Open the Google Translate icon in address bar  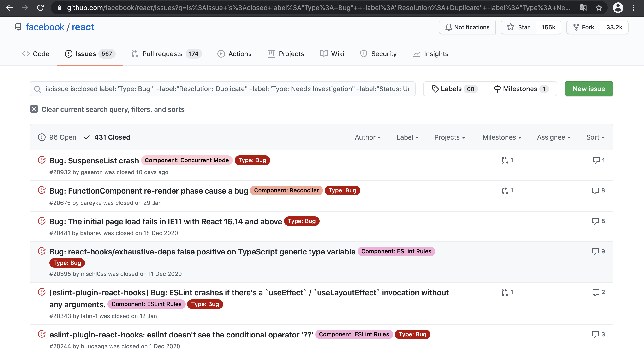click(x=583, y=8)
